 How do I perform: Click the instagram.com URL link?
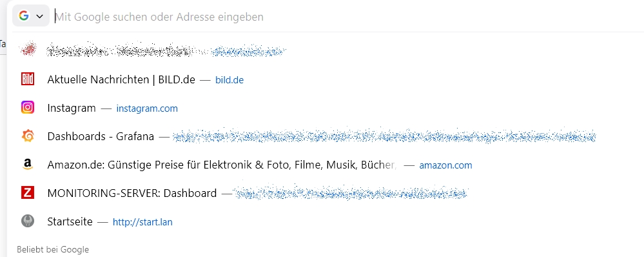point(147,108)
